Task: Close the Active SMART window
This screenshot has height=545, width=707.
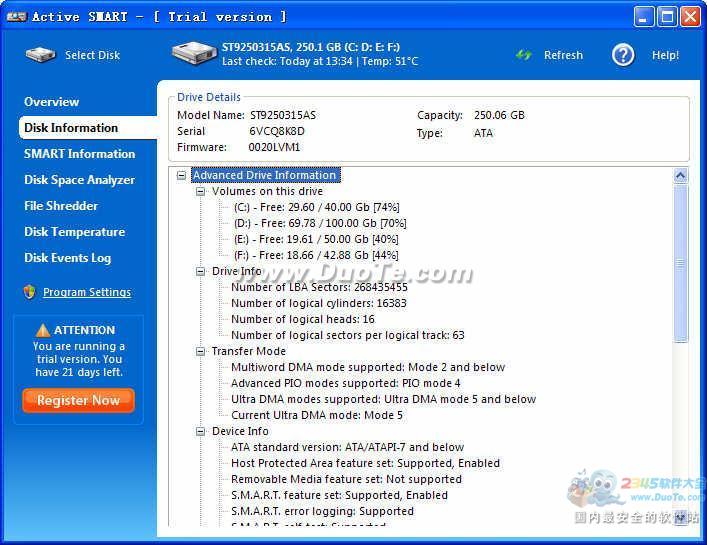Action: (x=690, y=17)
